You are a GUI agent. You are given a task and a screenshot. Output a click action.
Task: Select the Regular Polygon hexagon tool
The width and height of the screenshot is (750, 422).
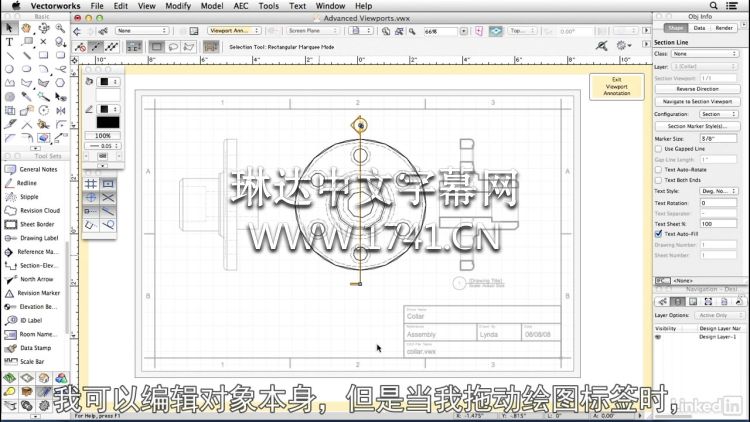(x=60, y=83)
